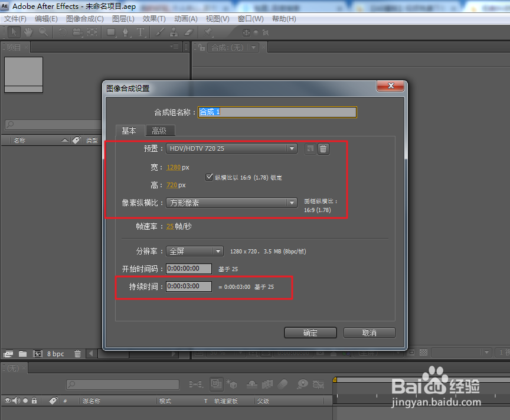
Task: Select the Zoom magnifier tool
Action: [x=43, y=32]
